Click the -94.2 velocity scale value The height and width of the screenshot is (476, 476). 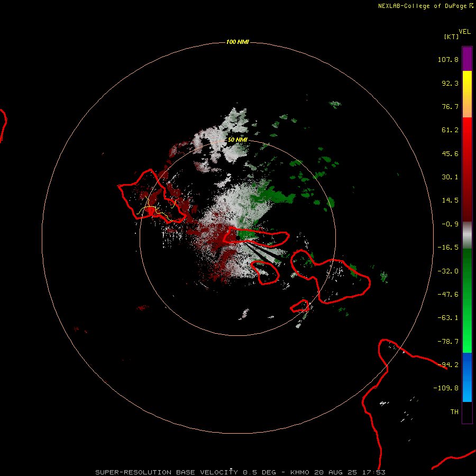[448, 365]
